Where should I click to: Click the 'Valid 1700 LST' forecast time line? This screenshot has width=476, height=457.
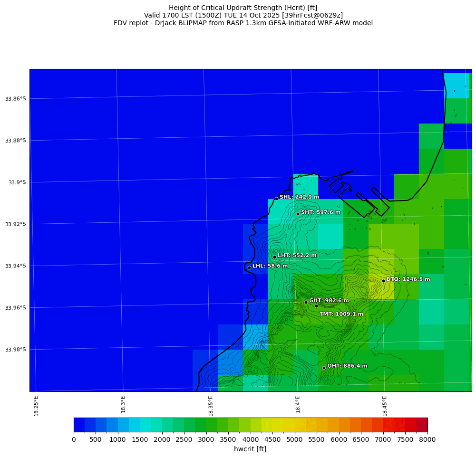point(243,15)
